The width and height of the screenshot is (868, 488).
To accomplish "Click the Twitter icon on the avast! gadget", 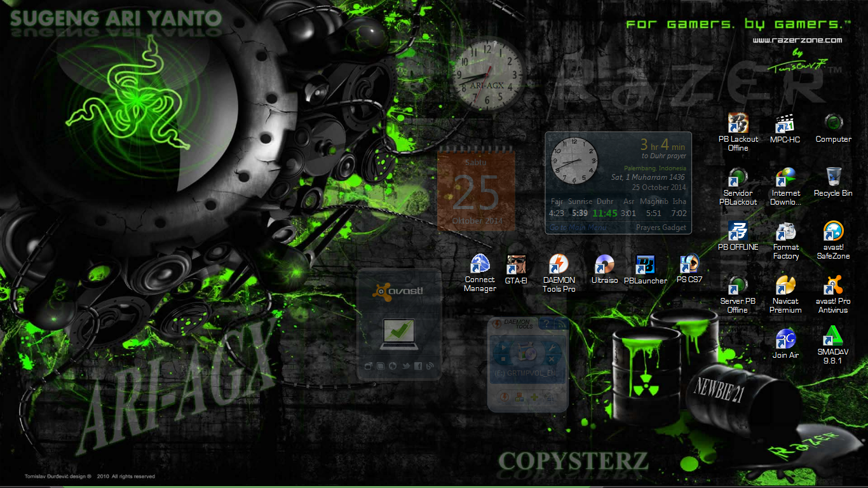I will pyautogui.click(x=405, y=366).
